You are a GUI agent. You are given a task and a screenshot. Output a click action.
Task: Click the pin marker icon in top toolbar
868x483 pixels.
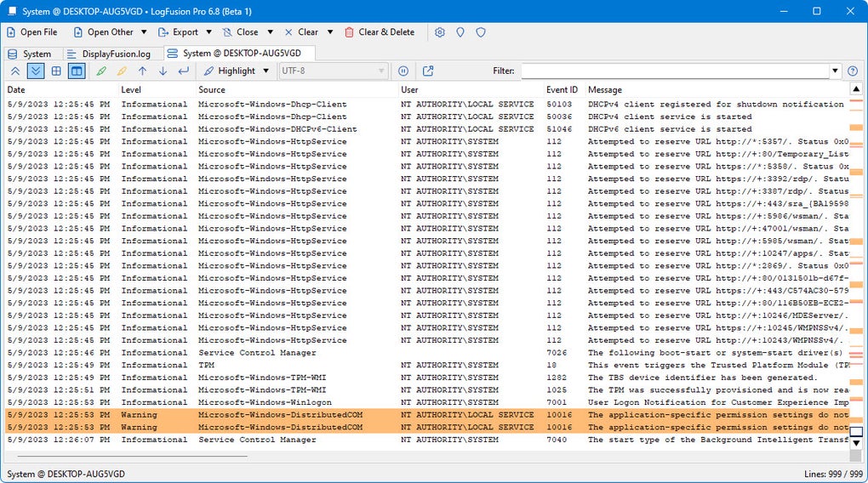[460, 32]
